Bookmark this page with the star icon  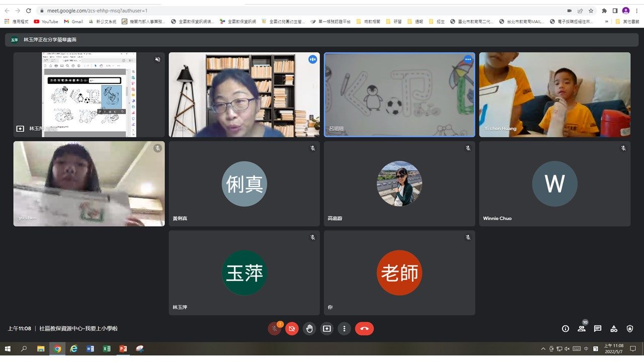pyautogui.click(x=591, y=11)
